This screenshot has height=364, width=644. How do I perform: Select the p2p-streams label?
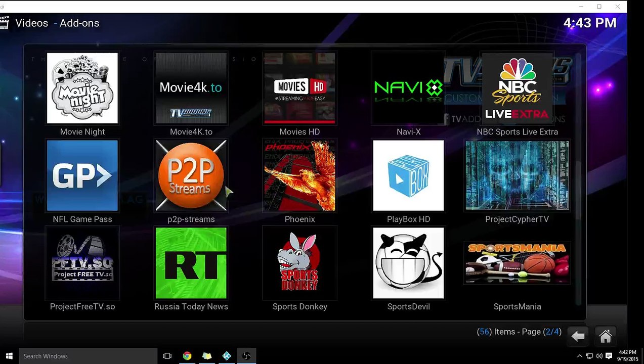point(191,219)
